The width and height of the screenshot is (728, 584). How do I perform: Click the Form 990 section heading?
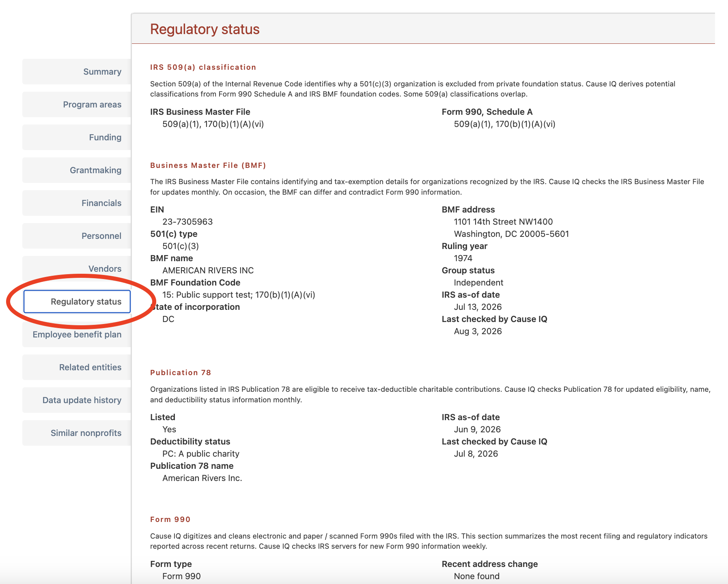(x=170, y=520)
